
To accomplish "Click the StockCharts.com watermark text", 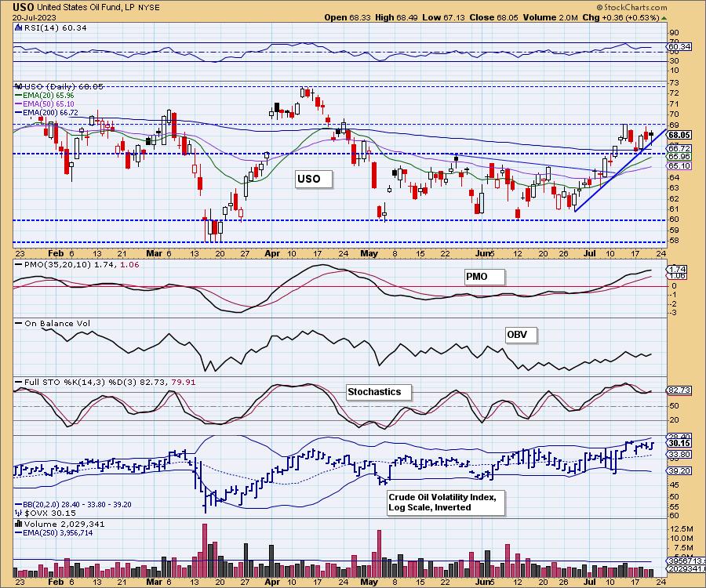I will (x=632, y=7).
